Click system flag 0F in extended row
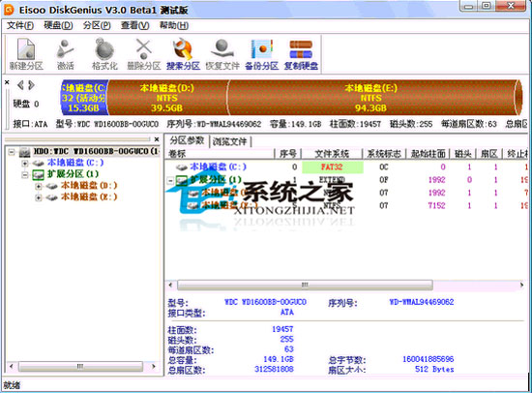The image size is (532, 393). 384,180
